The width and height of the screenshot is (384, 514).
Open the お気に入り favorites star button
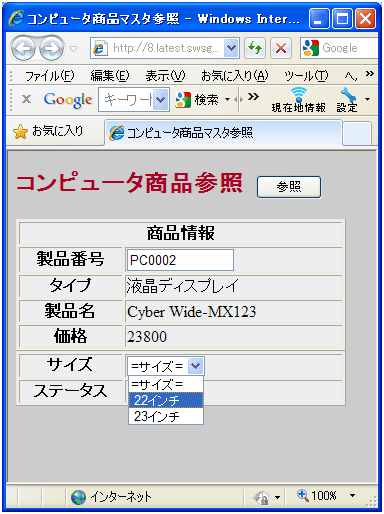click(x=48, y=131)
